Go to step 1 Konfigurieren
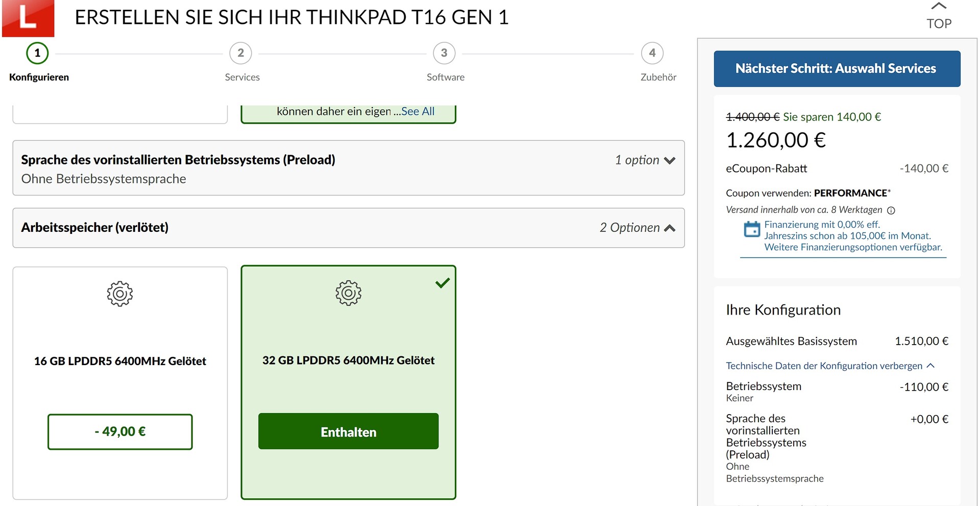Screen dimensions: 980x506 [37, 53]
